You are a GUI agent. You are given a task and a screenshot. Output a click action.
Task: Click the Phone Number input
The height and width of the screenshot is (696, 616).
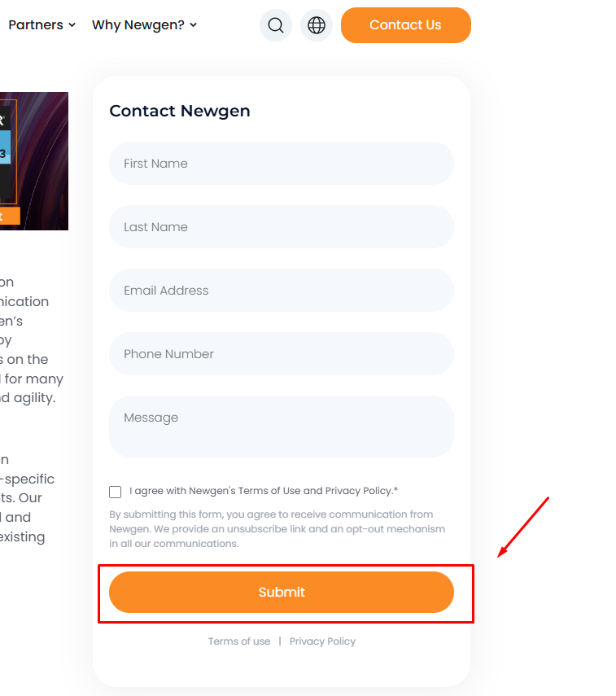pyautogui.click(x=282, y=354)
